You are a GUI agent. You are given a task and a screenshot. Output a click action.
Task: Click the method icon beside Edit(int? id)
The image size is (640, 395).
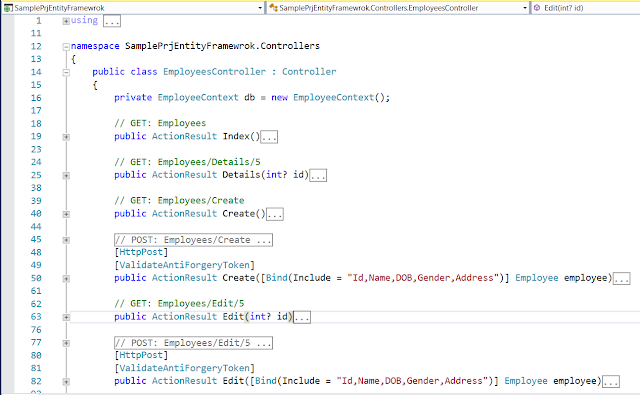[537, 8]
